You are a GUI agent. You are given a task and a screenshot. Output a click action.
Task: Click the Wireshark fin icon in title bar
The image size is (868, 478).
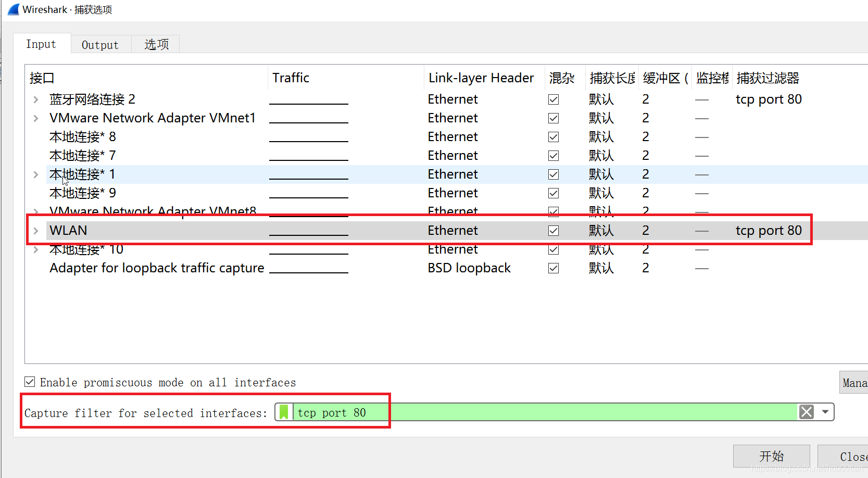[13, 9]
